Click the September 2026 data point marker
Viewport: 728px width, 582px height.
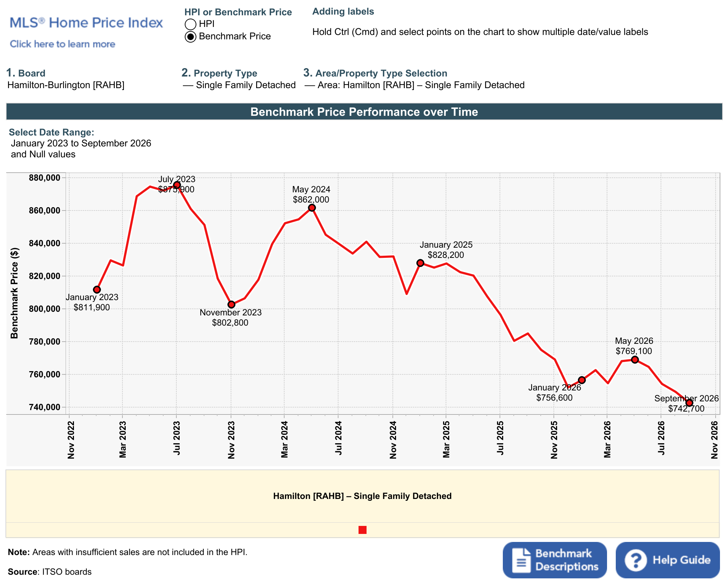(689, 403)
